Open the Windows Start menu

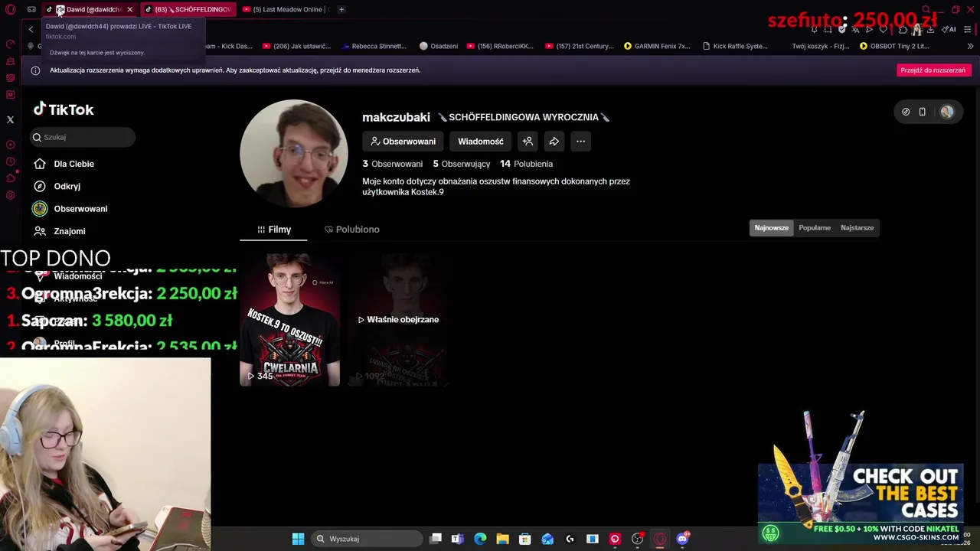(x=298, y=539)
